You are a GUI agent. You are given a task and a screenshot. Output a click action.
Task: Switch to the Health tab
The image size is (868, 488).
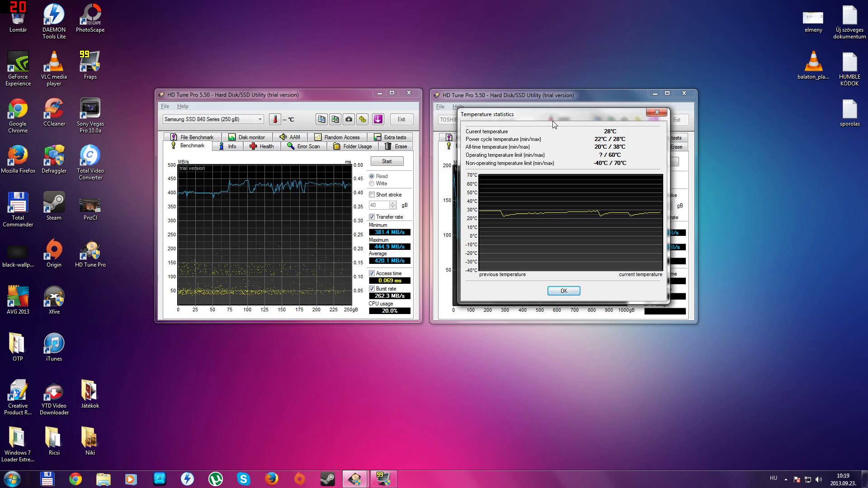pos(262,146)
